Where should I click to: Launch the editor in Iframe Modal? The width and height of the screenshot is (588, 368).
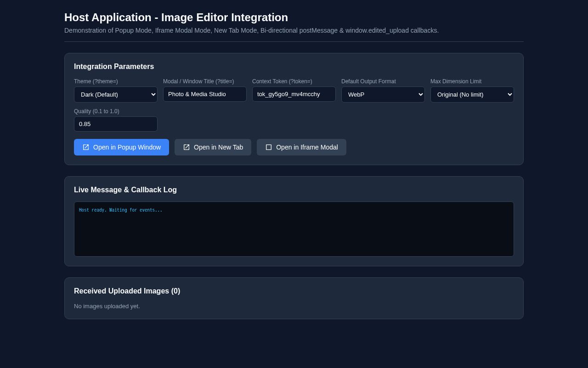click(x=301, y=147)
